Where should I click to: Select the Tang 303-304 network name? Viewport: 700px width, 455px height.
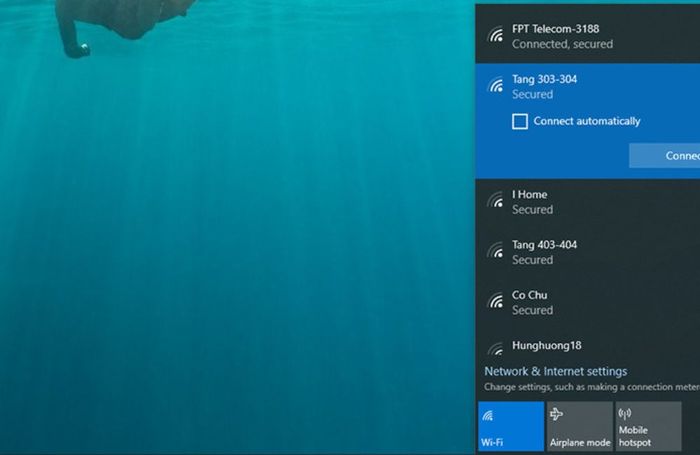point(544,79)
